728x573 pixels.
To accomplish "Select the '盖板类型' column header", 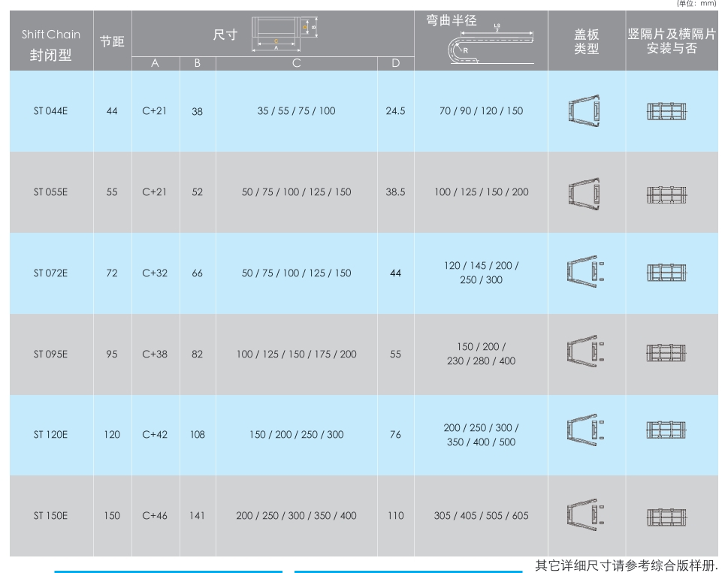I will (587, 41).
